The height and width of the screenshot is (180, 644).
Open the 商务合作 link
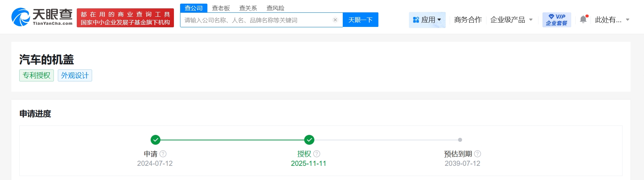[468, 20]
